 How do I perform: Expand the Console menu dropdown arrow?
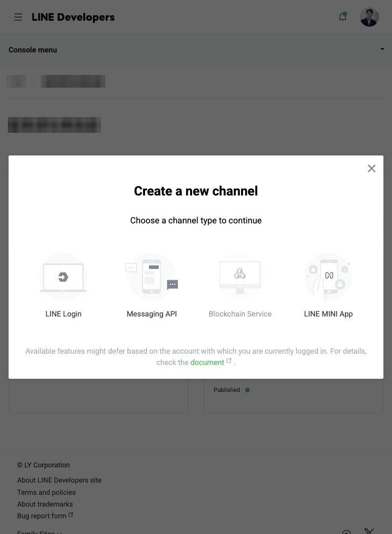point(382,49)
